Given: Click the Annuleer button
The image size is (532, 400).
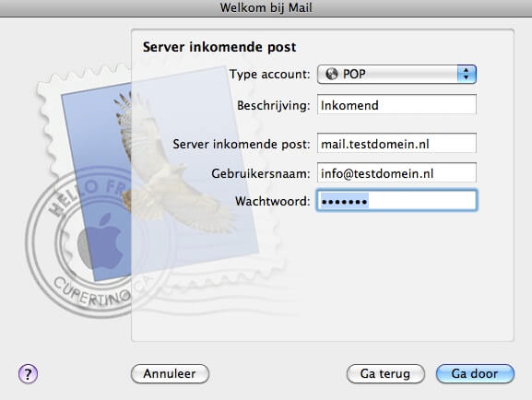Looking at the screenshot, I should click(170, 373).
